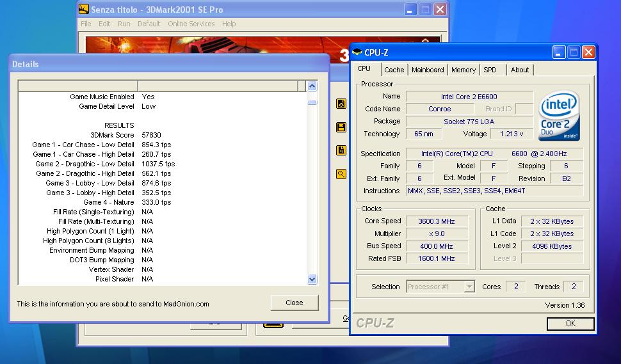The width and height of the screenshot is (621, 364).
Task: Open the File menu in 3DMark2001
Action: tap(86, 24)
